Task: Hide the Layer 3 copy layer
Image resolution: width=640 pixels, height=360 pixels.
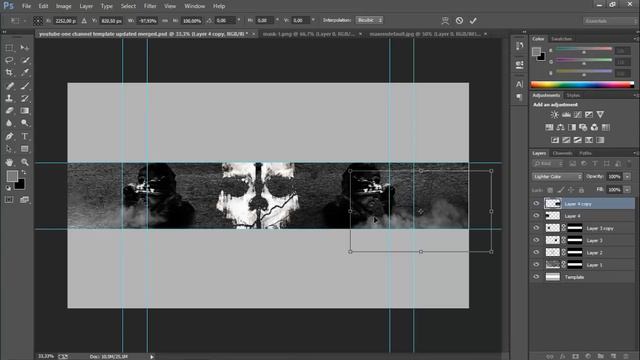Action: (536, 228)
